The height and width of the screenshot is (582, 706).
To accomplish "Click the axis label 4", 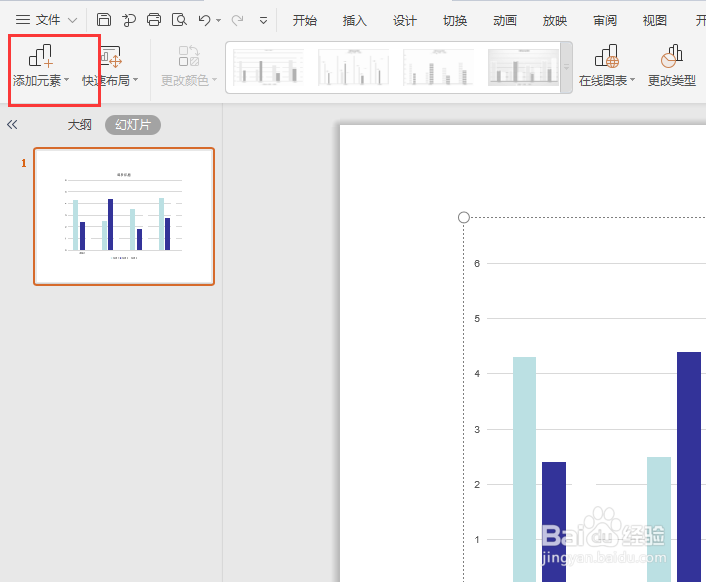I will 477,373.
